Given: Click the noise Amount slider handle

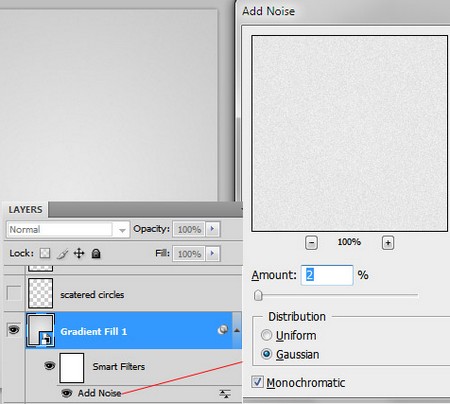Looking at the screenshot, I should click(258, 295).
